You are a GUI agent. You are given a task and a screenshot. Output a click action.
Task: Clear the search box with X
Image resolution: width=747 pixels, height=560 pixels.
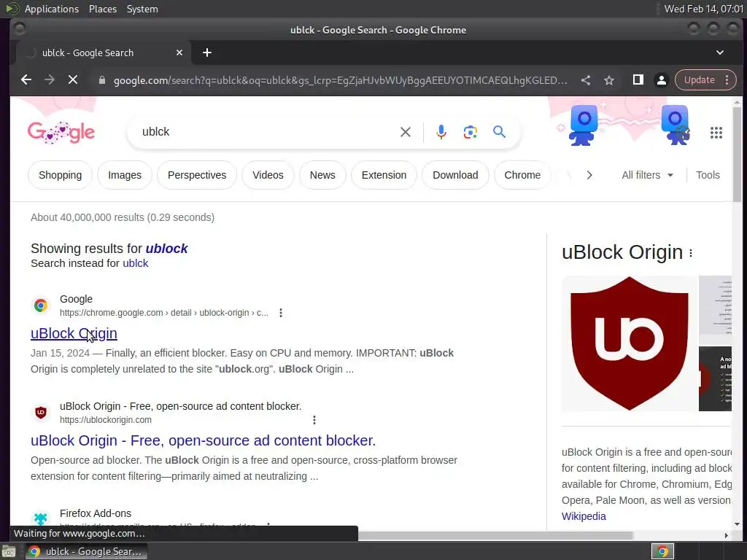click(x=406, y=132)
